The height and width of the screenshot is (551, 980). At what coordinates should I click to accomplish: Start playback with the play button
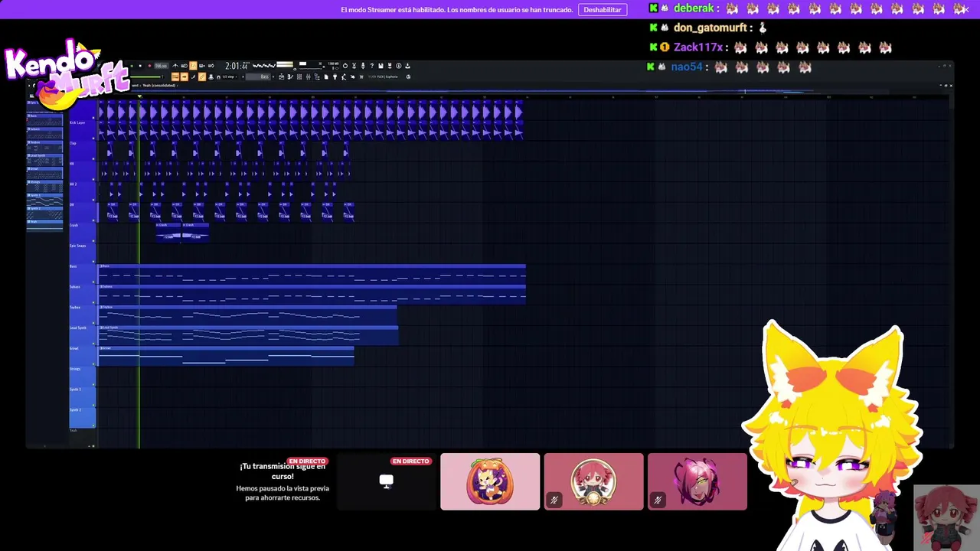point(132,66)
